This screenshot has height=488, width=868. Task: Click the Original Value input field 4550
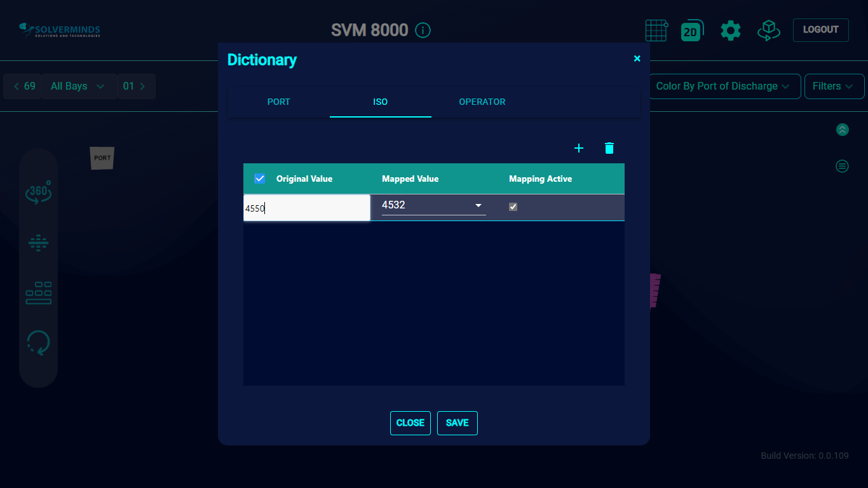pos(307,208)
